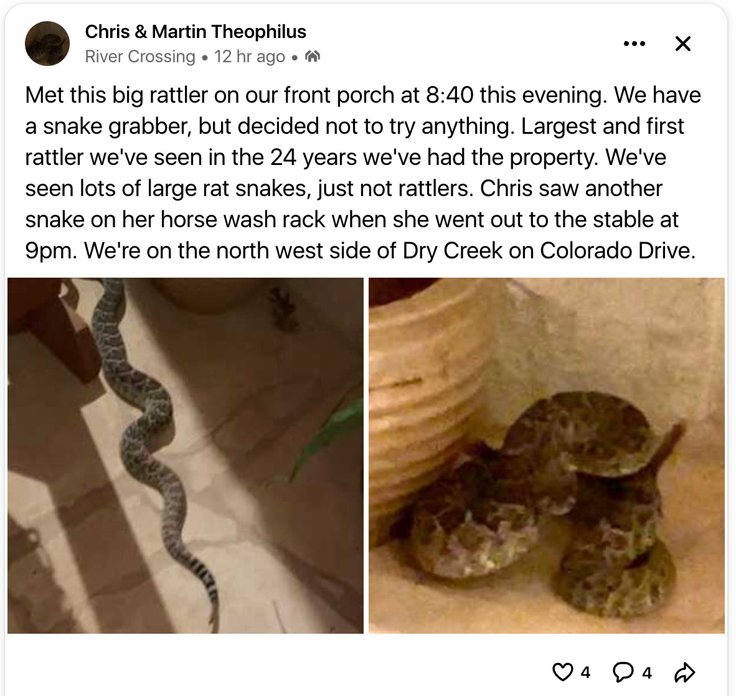This screenshot has height=696, width=736.
Task: View the comment count next to the bubble
Action: (x=647, y=673)
